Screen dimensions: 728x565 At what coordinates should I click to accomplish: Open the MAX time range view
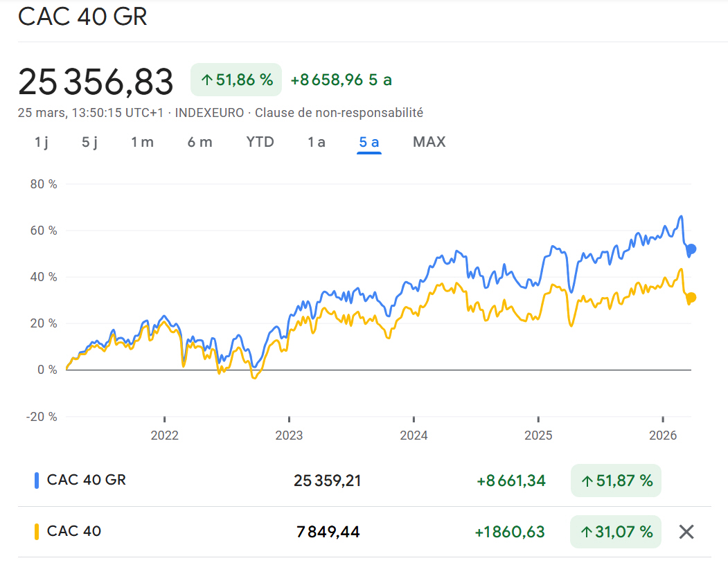tap(429, 141)
